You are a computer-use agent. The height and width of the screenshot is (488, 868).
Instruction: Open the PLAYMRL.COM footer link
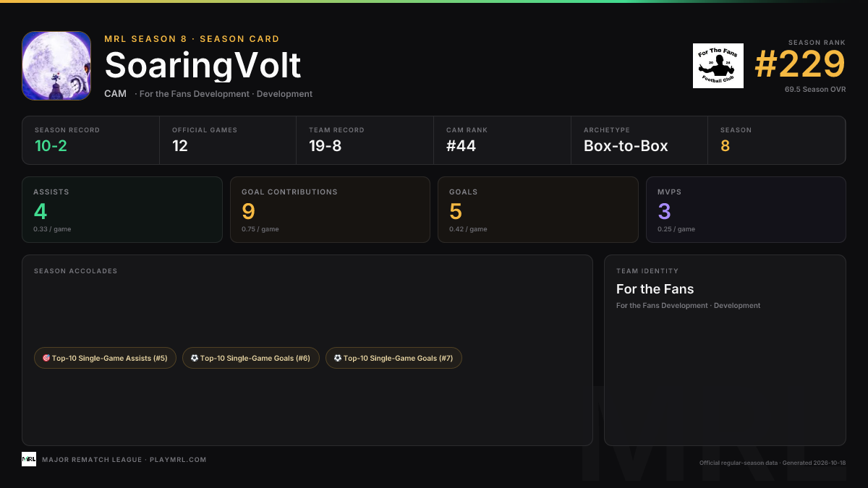tap(178, 460)
